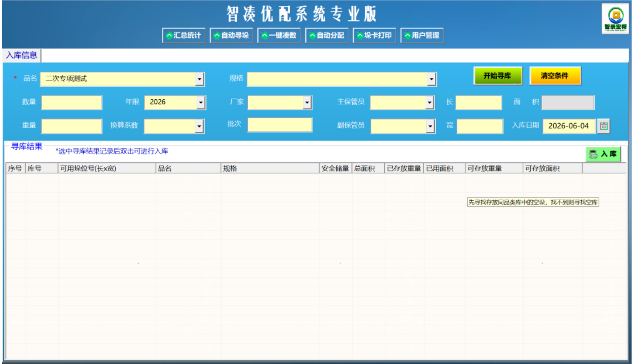632x364 pixels.
Task: Click the 品名 results column header
Action: [x=188, y=168]
